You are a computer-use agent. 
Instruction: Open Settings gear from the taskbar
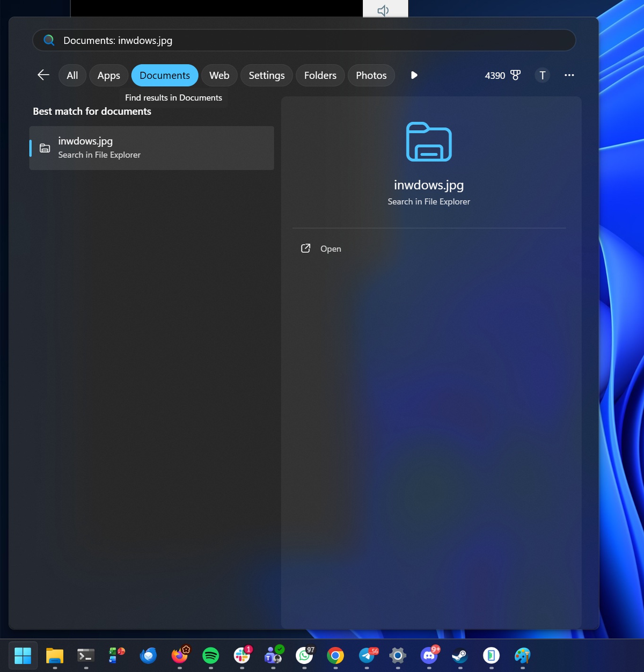point(398,655)
